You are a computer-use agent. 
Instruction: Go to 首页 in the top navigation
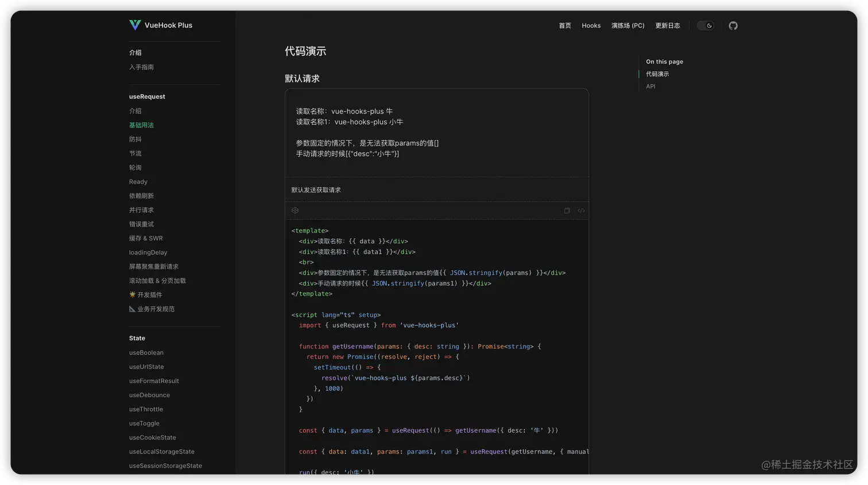[565, 25]
